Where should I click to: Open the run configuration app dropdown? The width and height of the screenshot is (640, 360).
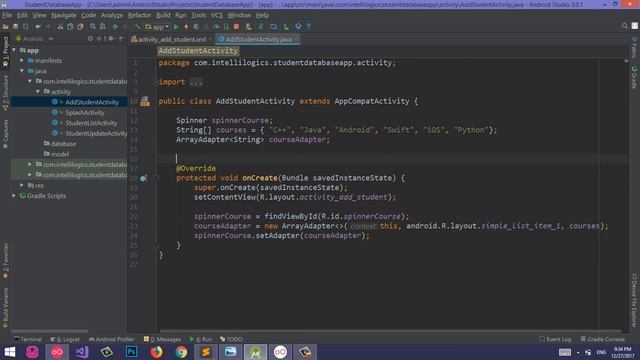coord(157,27)
